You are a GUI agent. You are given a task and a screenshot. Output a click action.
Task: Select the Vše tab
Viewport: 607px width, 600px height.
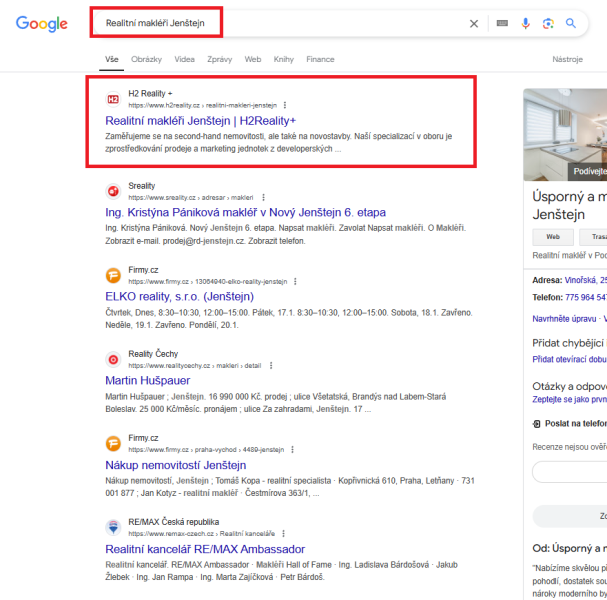coord(111,59)
